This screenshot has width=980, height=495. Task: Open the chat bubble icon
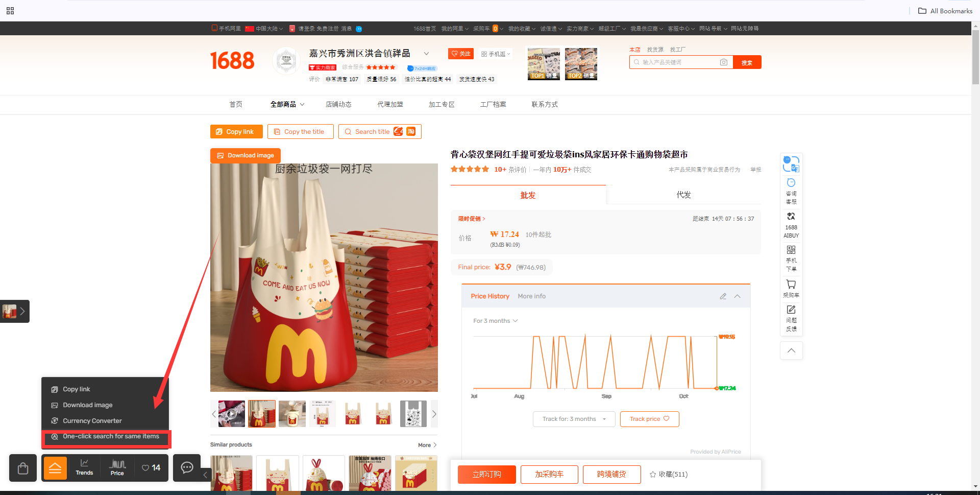tap(187, 467)
